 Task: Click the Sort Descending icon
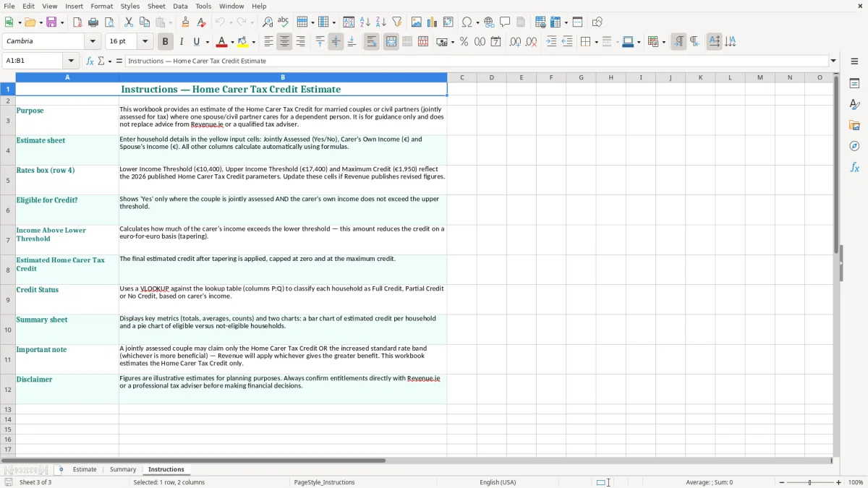coord(381,22)
